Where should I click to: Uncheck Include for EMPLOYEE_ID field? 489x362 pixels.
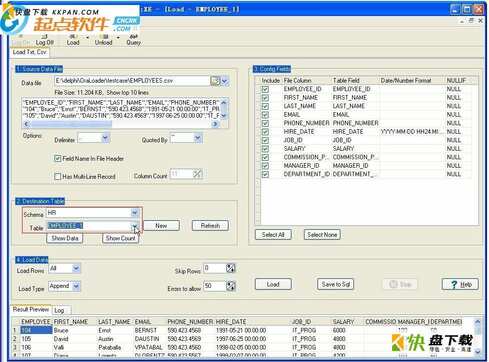[265, 89]
